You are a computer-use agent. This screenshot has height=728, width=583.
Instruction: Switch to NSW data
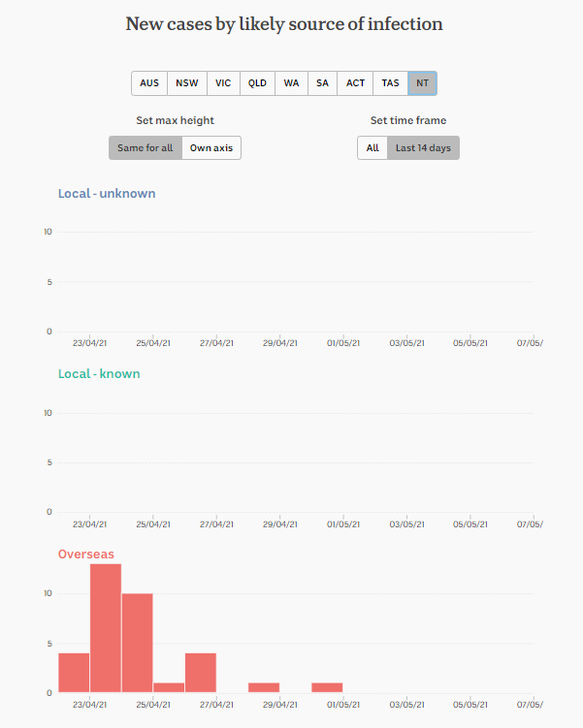tap(187, 83)
